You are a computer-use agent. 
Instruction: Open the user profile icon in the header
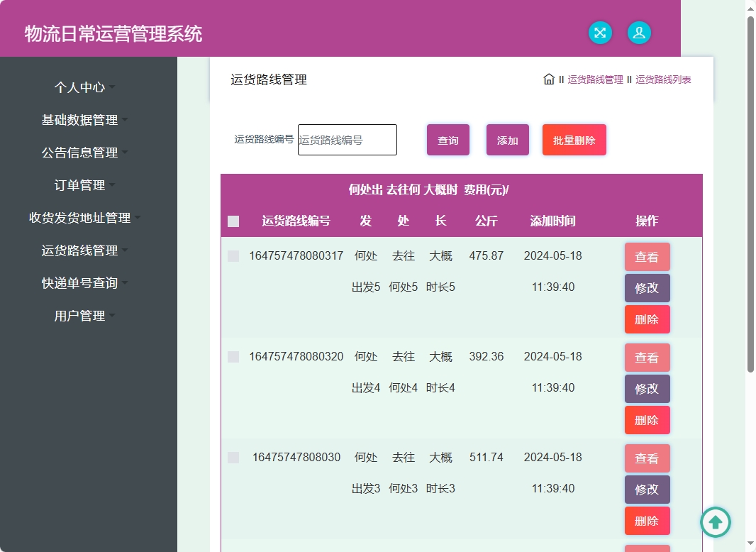[x=639, y=33]
